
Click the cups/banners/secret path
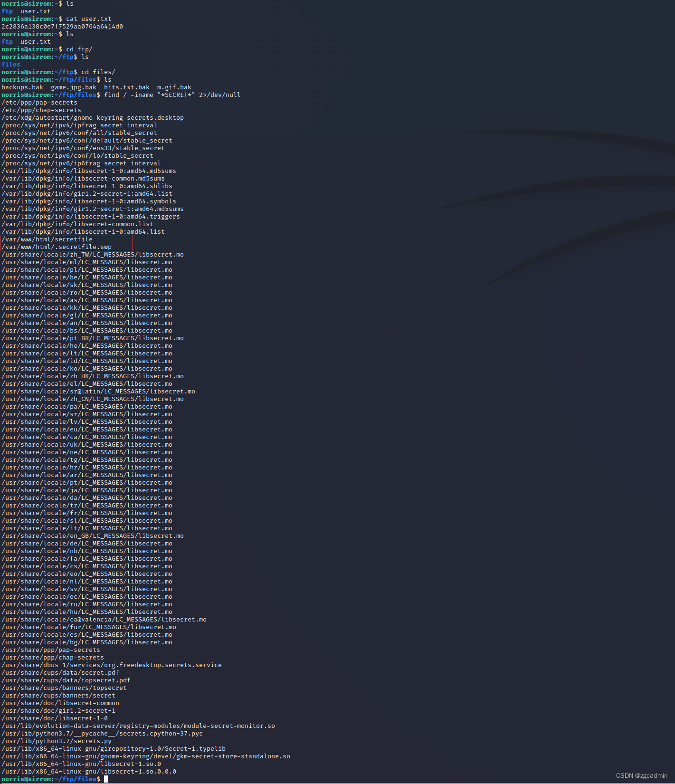point(58,696)
